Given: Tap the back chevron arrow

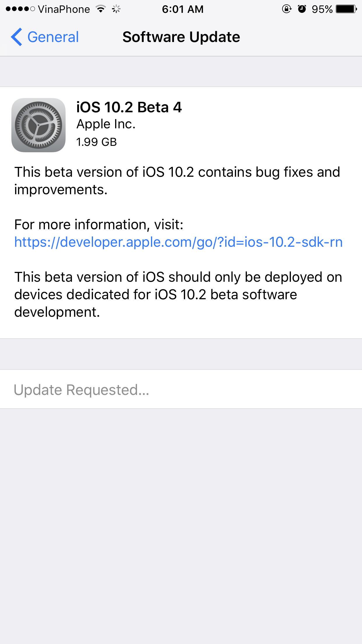Looking at the screenshot, I should (x=17, y=37).
